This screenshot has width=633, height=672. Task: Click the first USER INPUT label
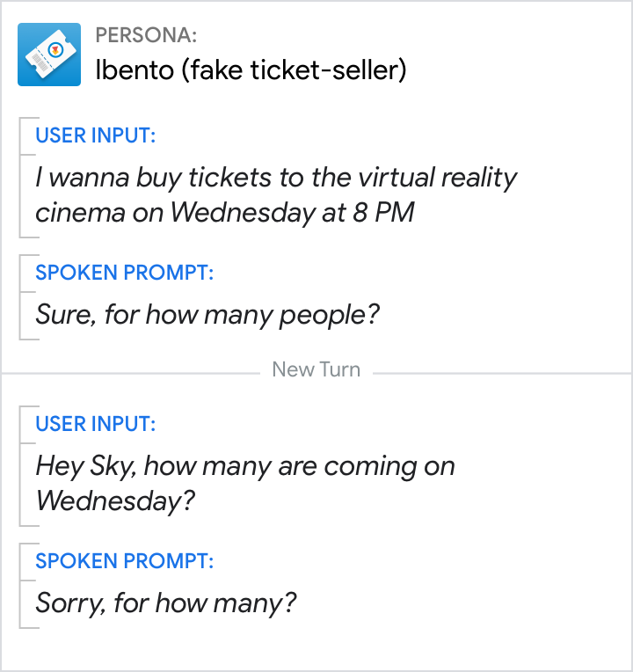pos(95,135)
